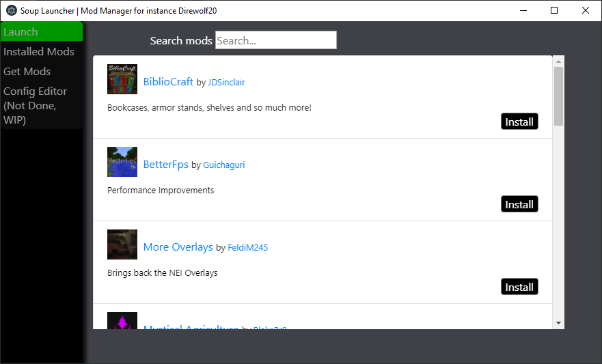602x364 pixels.
Task: Go to the Get Mods page
Action: click(42, 71)
